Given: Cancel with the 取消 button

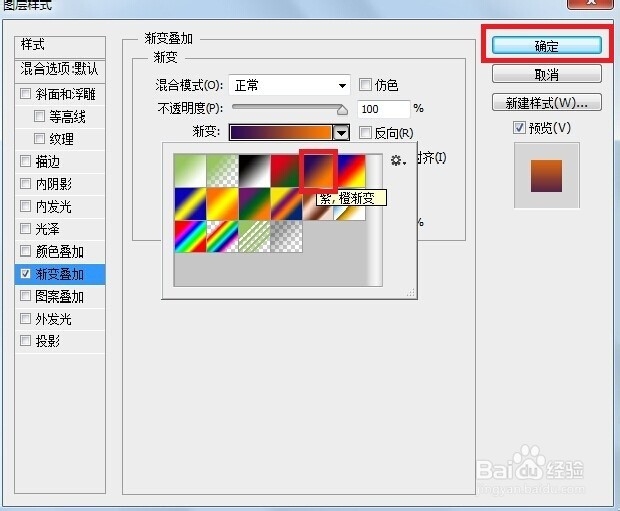Looking at the screenshot, I should [547, 74].
